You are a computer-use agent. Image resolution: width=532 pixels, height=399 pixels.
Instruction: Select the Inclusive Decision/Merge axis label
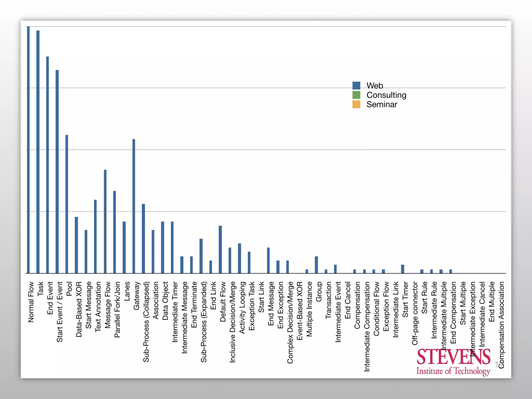[x=232, y=322]
